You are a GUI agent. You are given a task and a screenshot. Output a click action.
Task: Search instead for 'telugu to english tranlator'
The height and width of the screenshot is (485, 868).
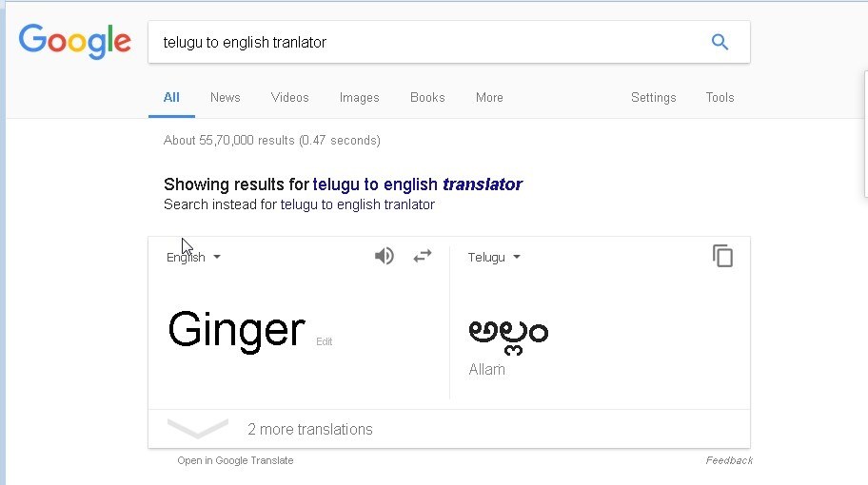357,204
